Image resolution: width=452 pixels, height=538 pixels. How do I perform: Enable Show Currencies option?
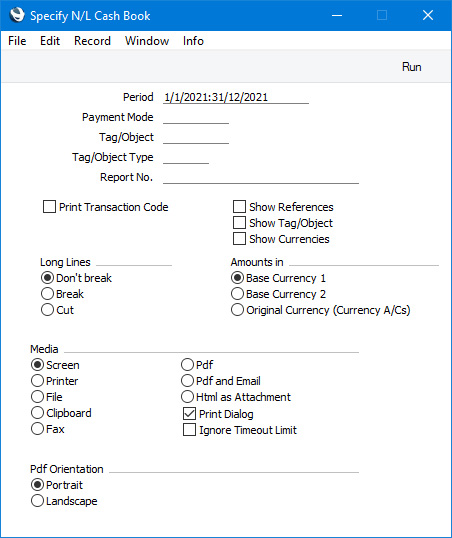click(239, 239)
